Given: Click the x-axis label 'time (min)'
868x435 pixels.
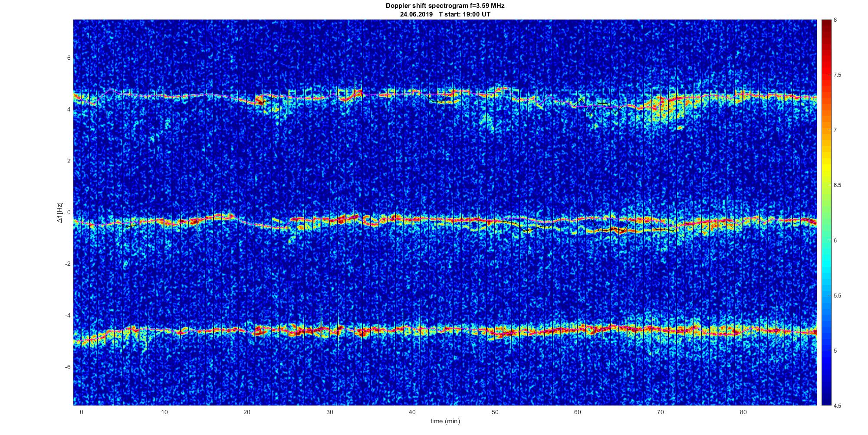Looking at the screenshot, I should click(x=445, y=421).
